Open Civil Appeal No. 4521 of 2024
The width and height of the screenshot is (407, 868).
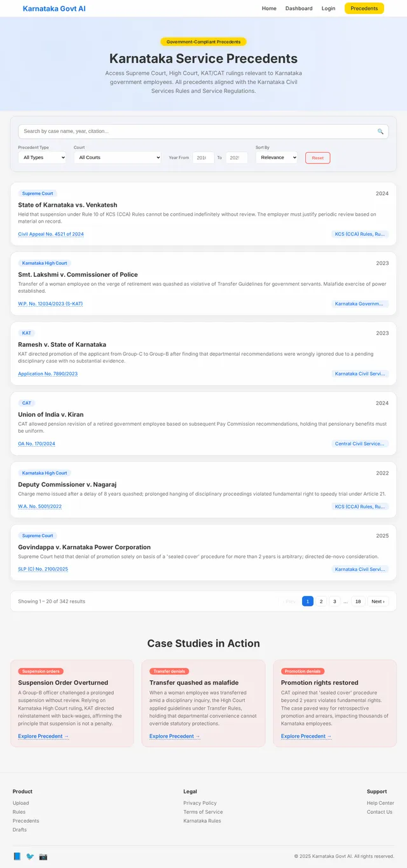point(51,234)
